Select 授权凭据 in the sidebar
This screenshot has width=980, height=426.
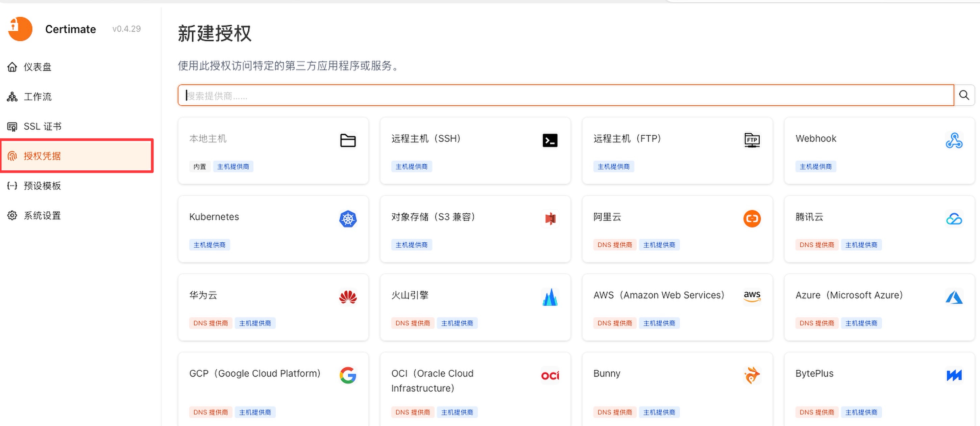(77, 156)
